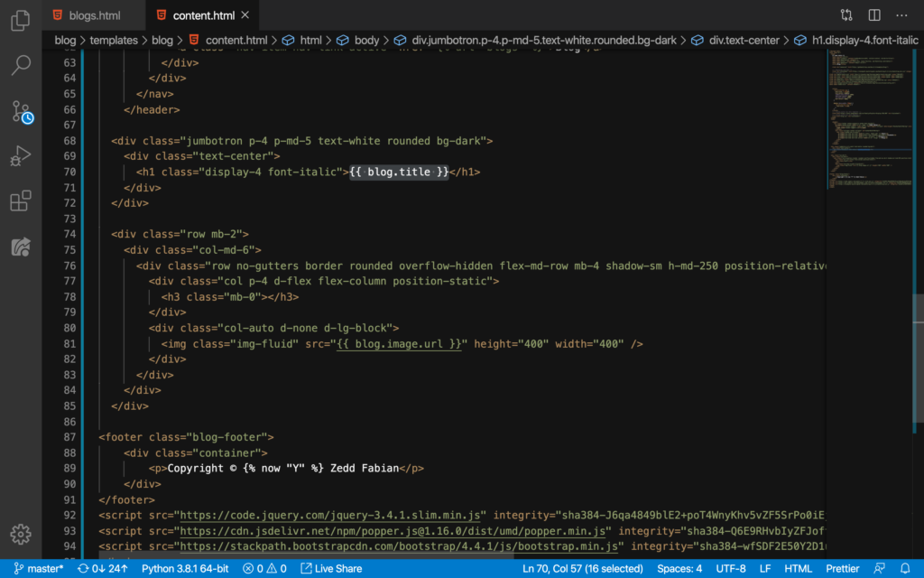The width and height of the screenshot is (924, 578).
Task: Open the jquery-3.4.1.slim.min.js link
Action: pyautogui.click(x=330, y=516)
